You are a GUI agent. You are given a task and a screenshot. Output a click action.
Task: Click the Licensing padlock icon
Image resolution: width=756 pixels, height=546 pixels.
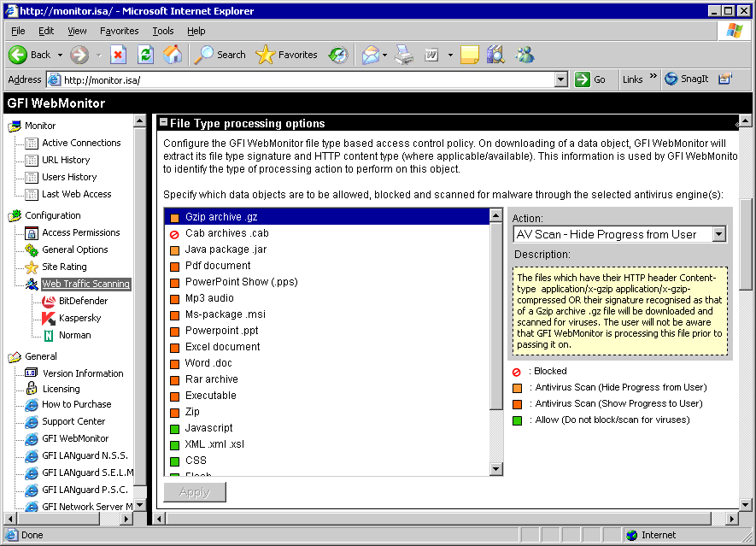32,389
